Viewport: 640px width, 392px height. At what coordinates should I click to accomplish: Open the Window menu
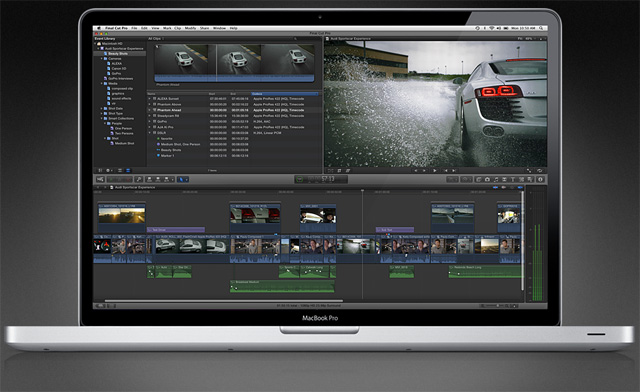pos(220,28)
